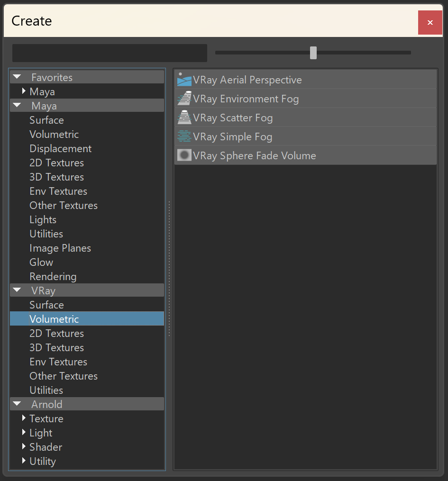
Task: Create a VRay Simple Fog node
Action: pos(306,136)
